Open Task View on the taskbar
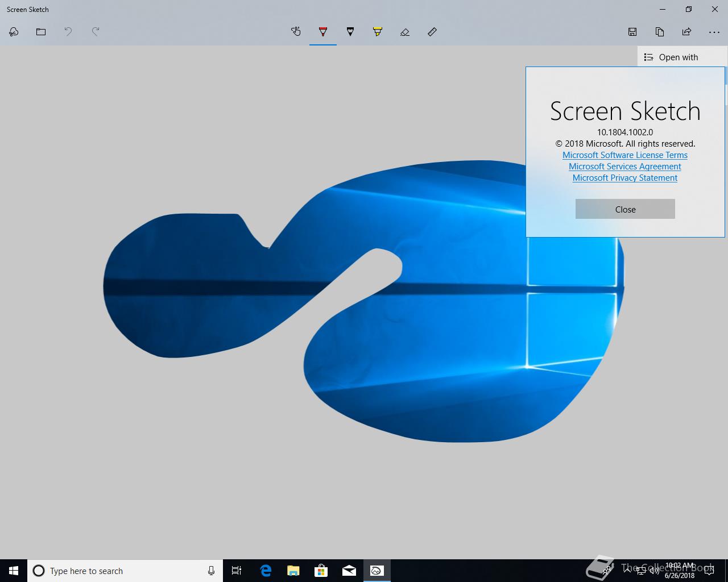The image size is (728, 582). [x=237, y=571]
